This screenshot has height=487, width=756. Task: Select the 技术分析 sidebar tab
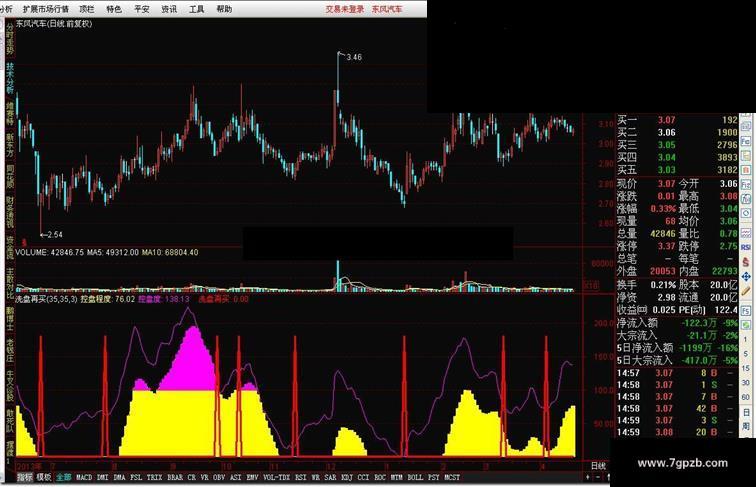10,78
